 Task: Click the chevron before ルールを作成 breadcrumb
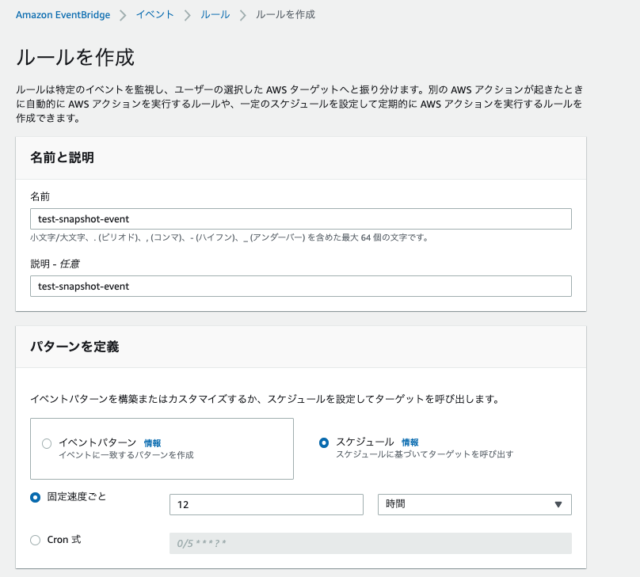[x=243, y=16]
